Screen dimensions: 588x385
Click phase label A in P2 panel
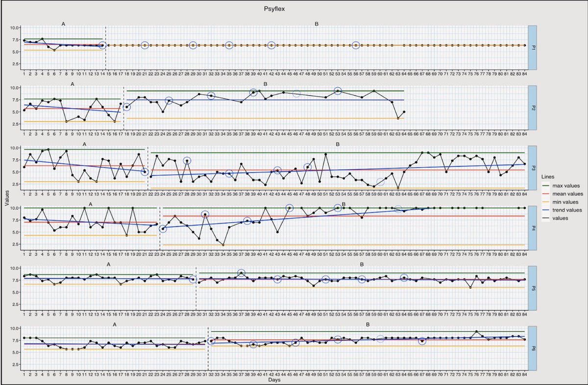(72, 84)
